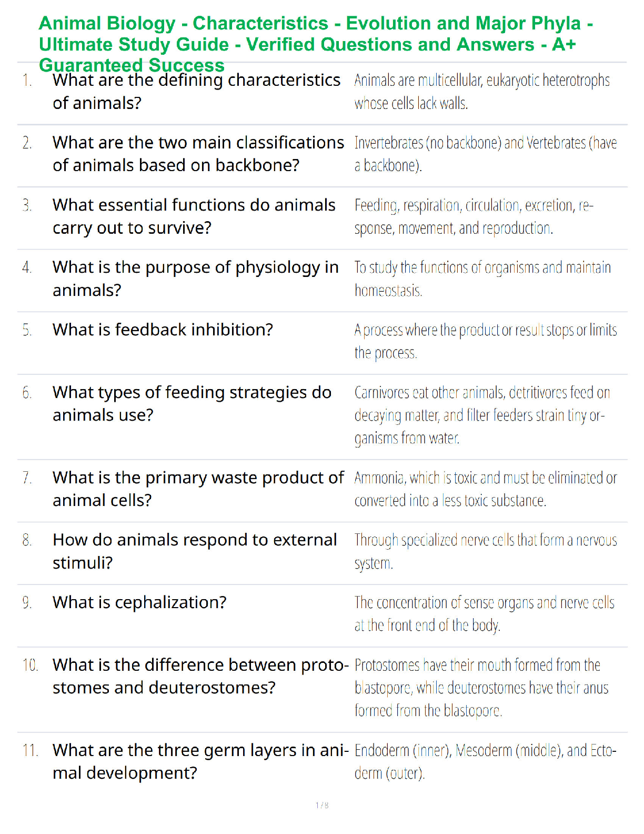Click the Endoderm, Mesoderm, Ectoderm answer
Screen dimensions: 644x834
coord(485,761)
